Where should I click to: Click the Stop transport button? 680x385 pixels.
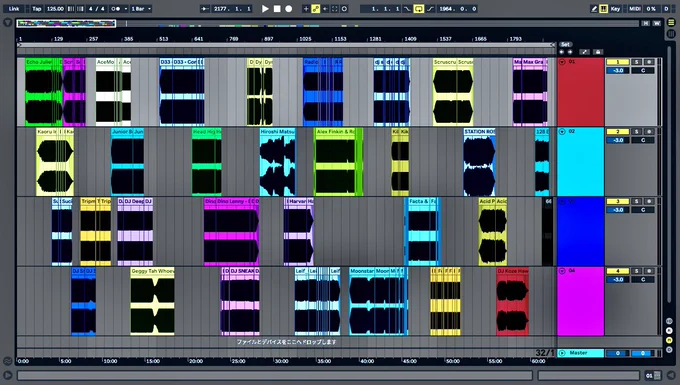[277, 9]
